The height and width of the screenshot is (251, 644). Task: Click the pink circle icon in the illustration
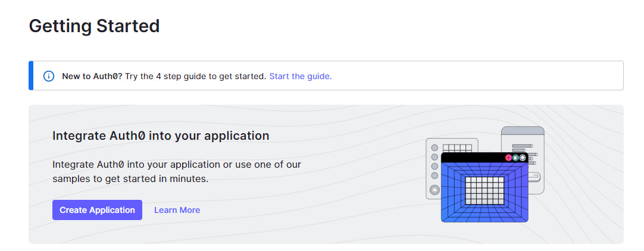508,158
